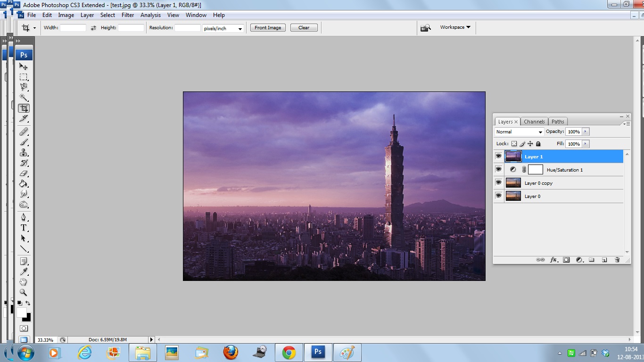Viewport: 644px width, 362px height.
Task: Open the Layers panel options menu
Action: (627, 123)
